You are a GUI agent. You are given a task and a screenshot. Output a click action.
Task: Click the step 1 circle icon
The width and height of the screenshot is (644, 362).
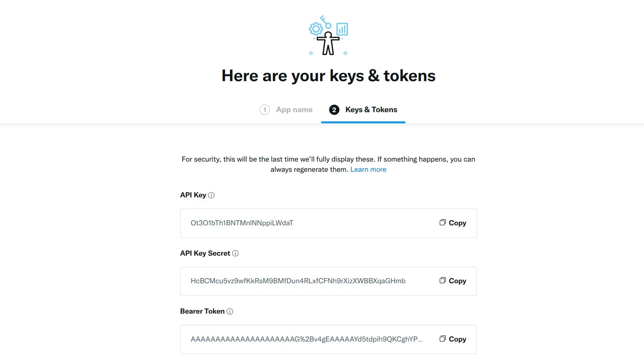[265, 110]
